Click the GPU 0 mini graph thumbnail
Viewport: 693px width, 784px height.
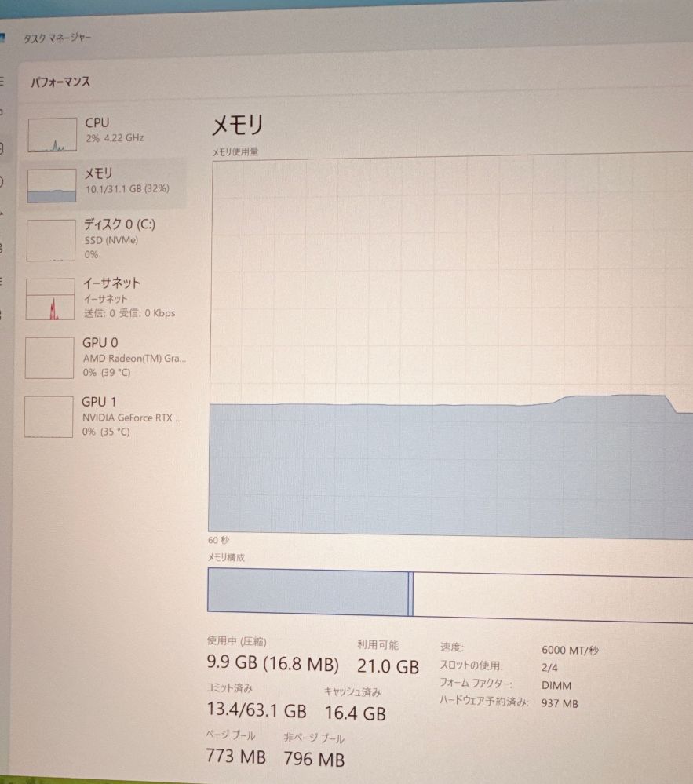coord(49,358)
